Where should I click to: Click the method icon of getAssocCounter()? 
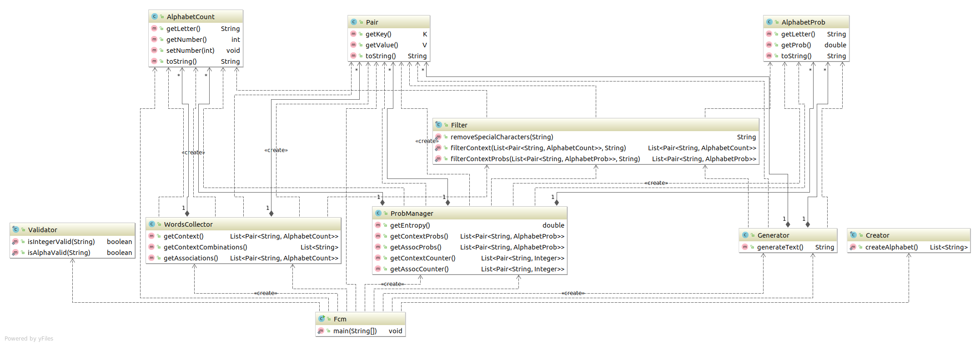[378, 269]
